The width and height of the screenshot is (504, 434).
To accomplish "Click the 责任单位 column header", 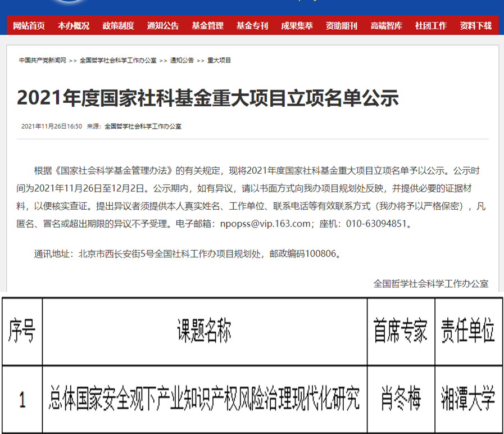I will [x=469, y=331].
